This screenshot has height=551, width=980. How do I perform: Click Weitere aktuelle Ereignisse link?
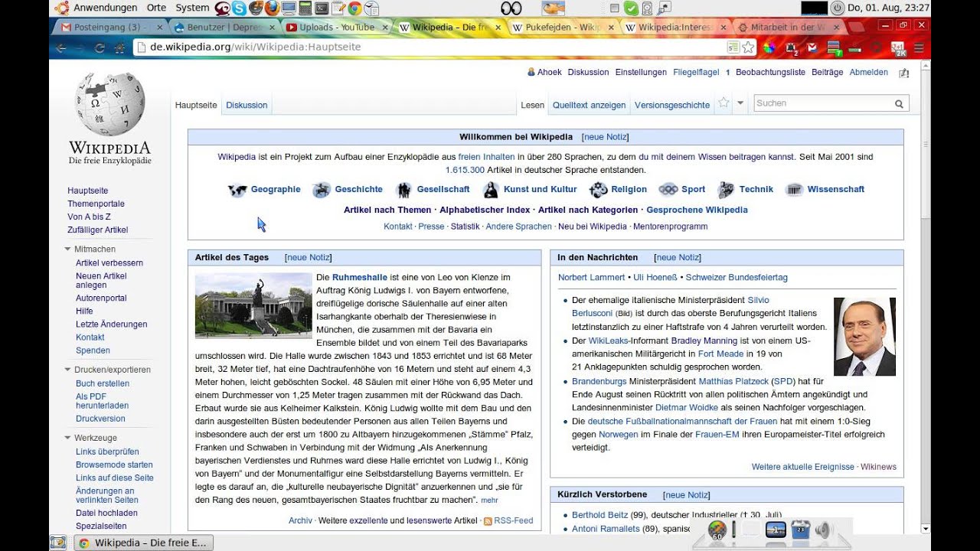(x=803, y=467)
